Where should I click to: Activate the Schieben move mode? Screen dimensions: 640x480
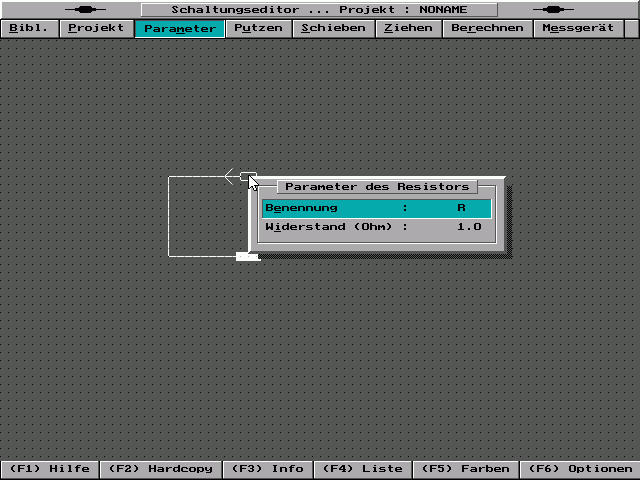[333, 28]
